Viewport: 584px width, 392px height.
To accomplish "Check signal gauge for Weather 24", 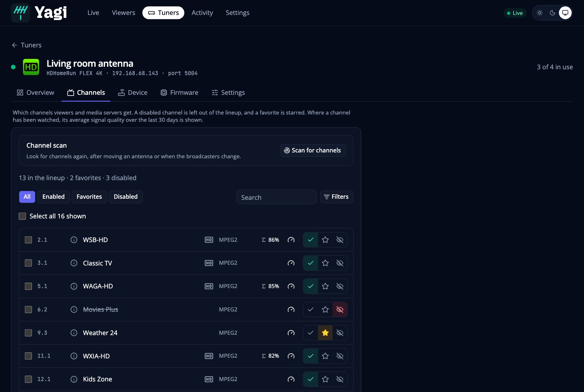I will point(291,333).
